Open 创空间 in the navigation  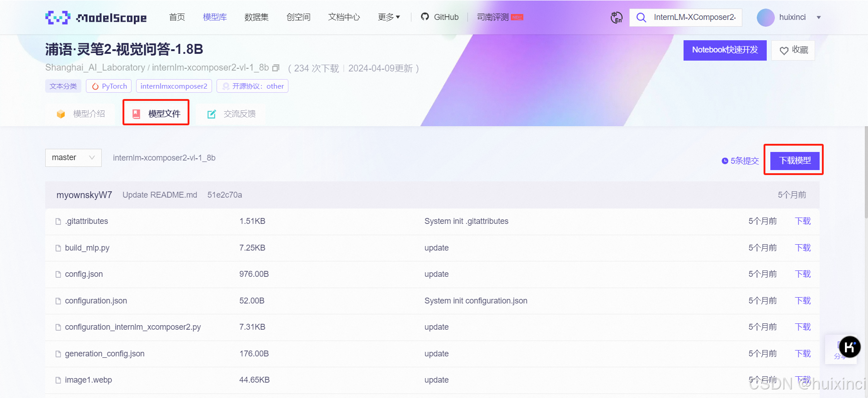(298, 17)
